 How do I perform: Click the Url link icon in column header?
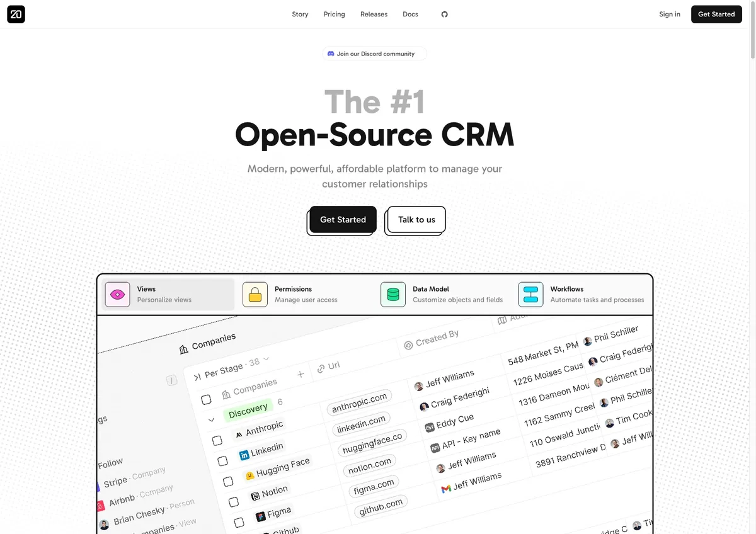coord(321,368)
